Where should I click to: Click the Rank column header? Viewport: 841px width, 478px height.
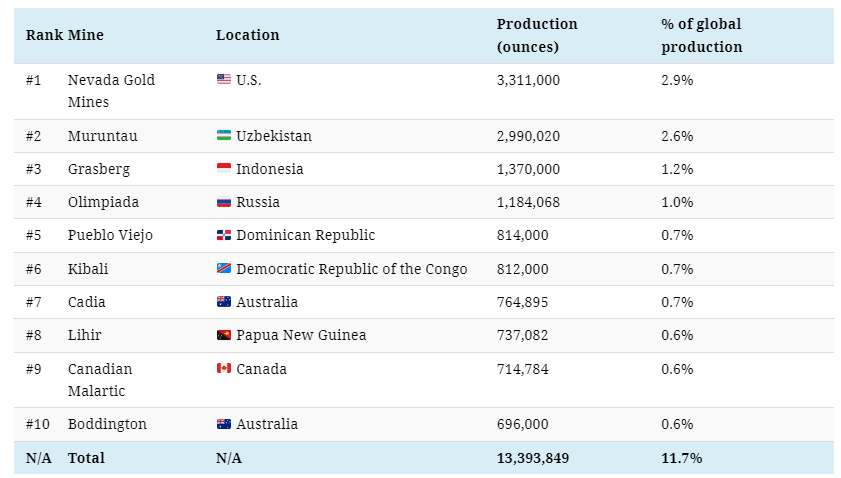point(44,35)
